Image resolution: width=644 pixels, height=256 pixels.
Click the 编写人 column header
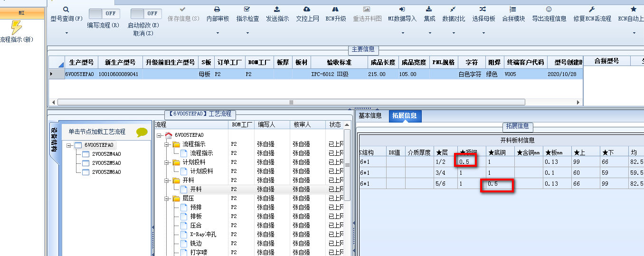pyautogui.click(x=272, y=124)
